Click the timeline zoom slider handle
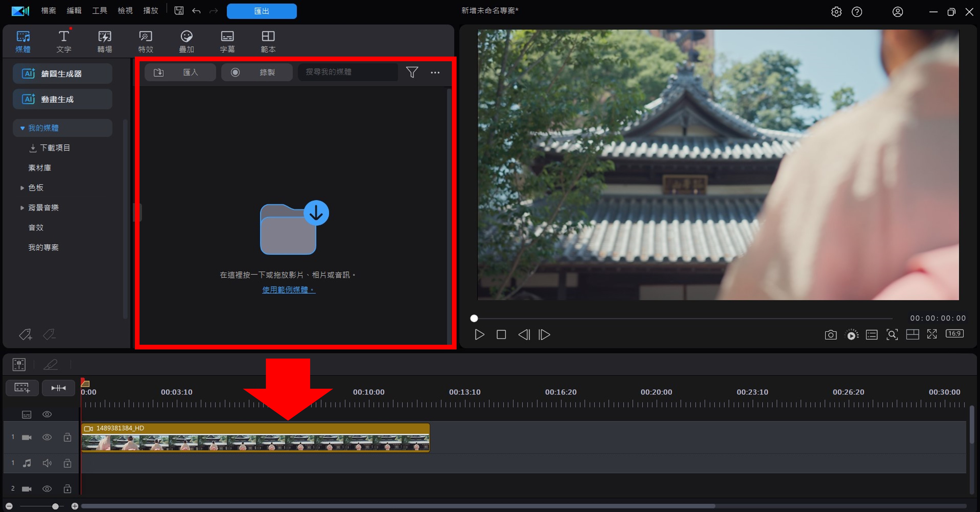This screenshot has height=512, width=980. click(55, 506)
